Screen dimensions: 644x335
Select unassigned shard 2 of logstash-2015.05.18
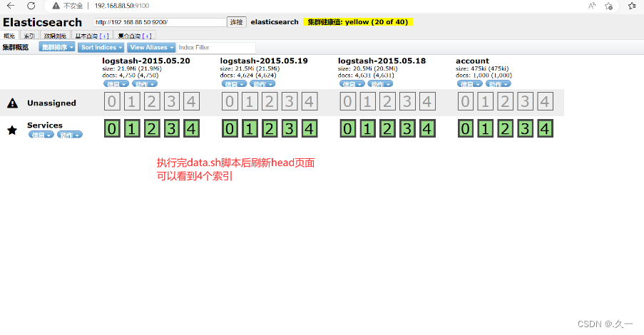tap(387, 101)
